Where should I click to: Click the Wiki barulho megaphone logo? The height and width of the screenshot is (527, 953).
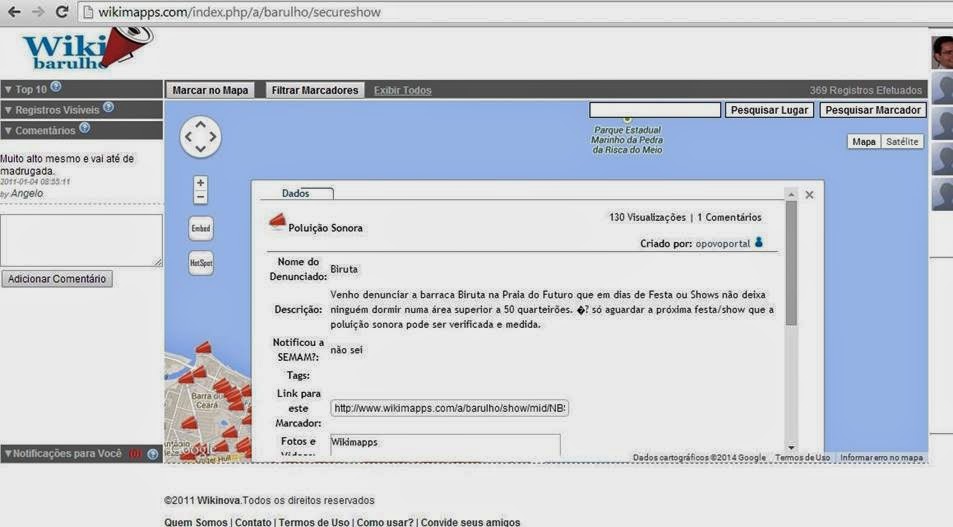click(x=87, y=50)
